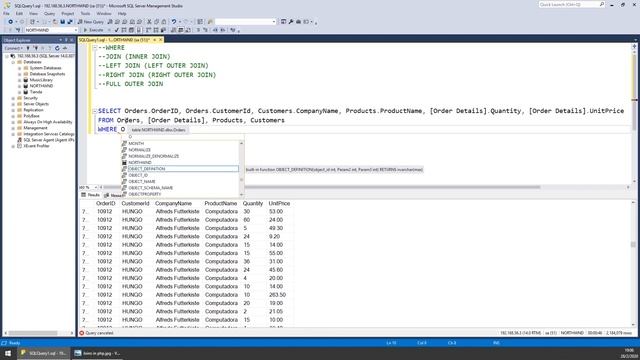Viewport: 640px width, 360px height.
Task: Switch to the SQLQuery1.sql taskbar app button
Action: tap(43, 353)
